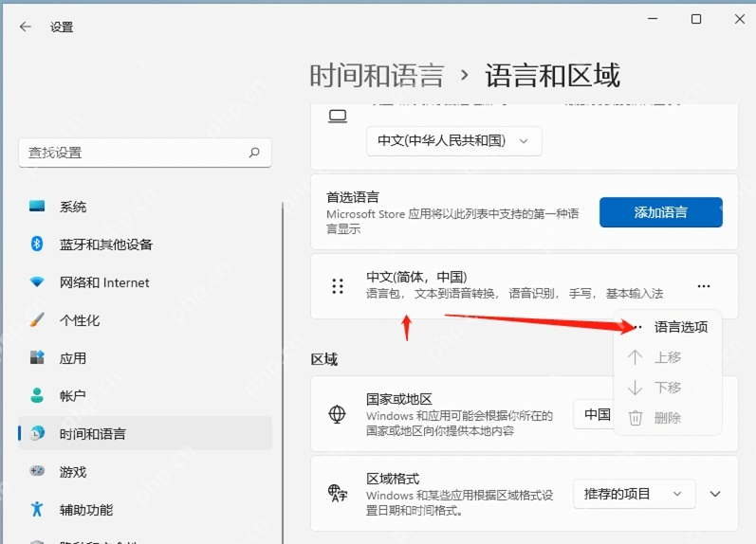The image size is (756, 544).
Task: Open 系统 settings in the sidebar
Action: coord(144,208)
